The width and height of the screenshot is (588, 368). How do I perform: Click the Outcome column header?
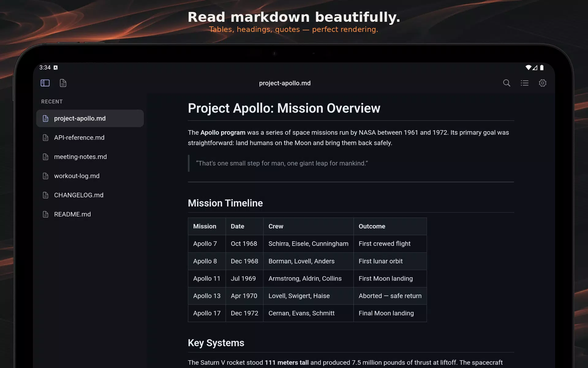coord(390,226)
